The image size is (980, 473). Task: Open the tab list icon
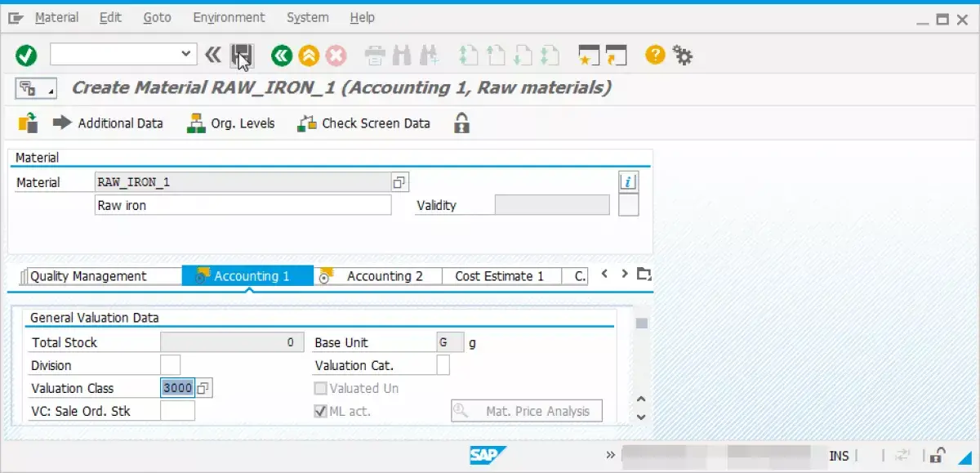click(644, 274)
